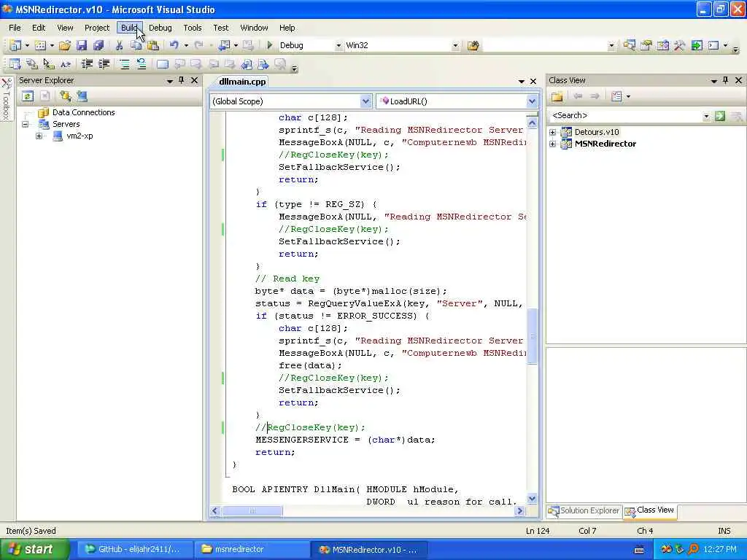Click the Save All icon
747x560 pixels.
click(98, 45)
